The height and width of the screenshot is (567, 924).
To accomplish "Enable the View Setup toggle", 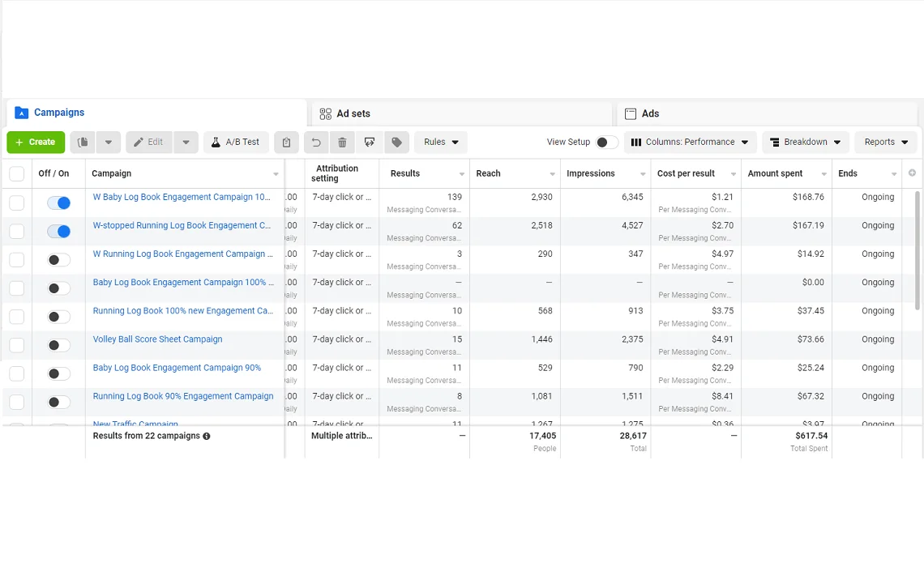I will coord(606,143).
